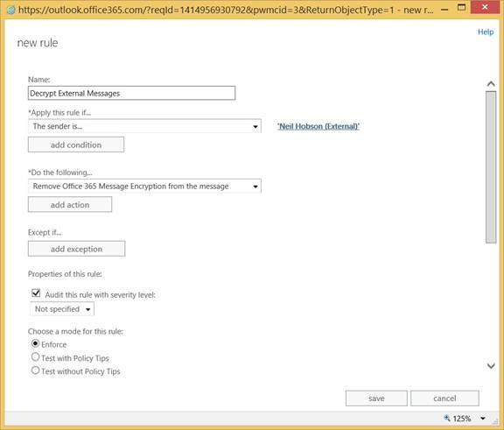Viewport: 504px width, 430px height.
Task: Open the Help link
Action: tap(486, 32)
